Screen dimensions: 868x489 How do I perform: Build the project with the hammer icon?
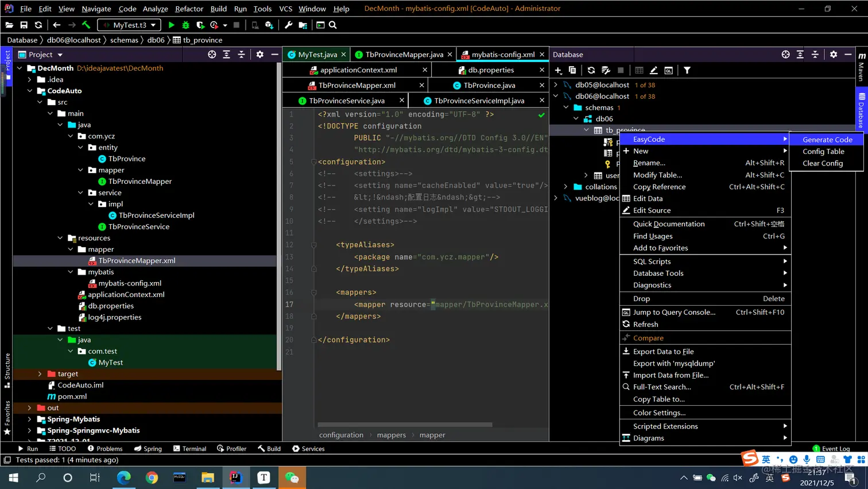pyautogui.click(x=86, y=25)
